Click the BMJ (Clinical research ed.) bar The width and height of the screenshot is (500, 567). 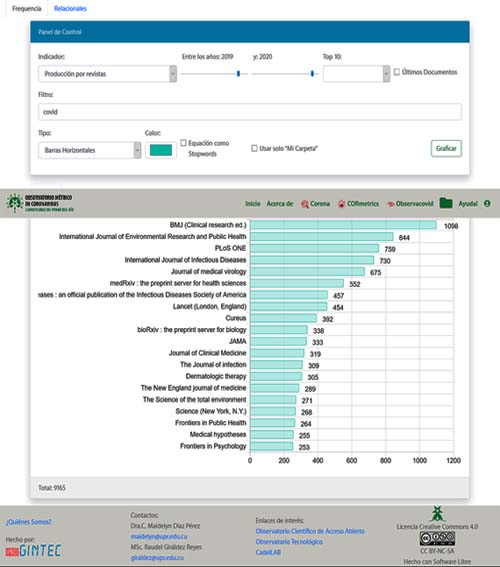click(x=343, y=225)
